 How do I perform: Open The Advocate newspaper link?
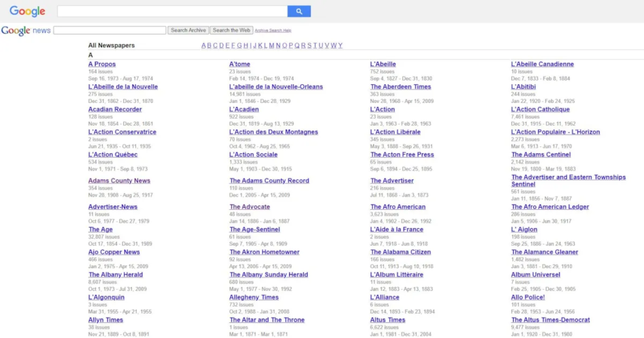pyautogui.click(x=250, y=207)
